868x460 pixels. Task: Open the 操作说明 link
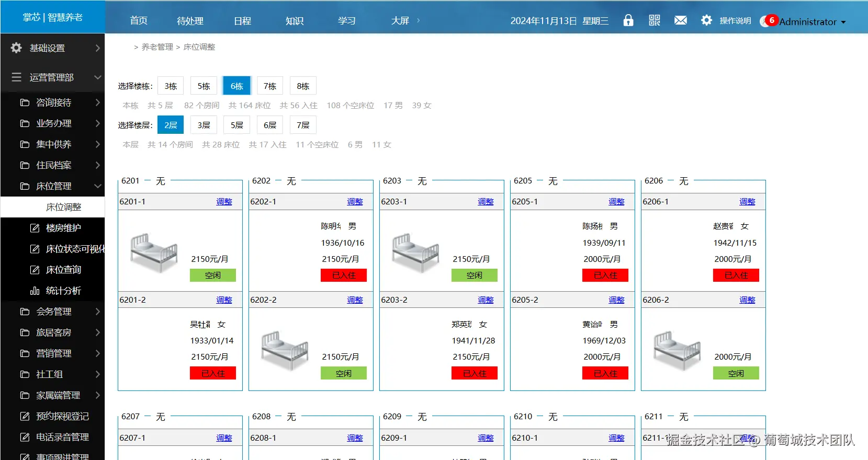[735, 20]
